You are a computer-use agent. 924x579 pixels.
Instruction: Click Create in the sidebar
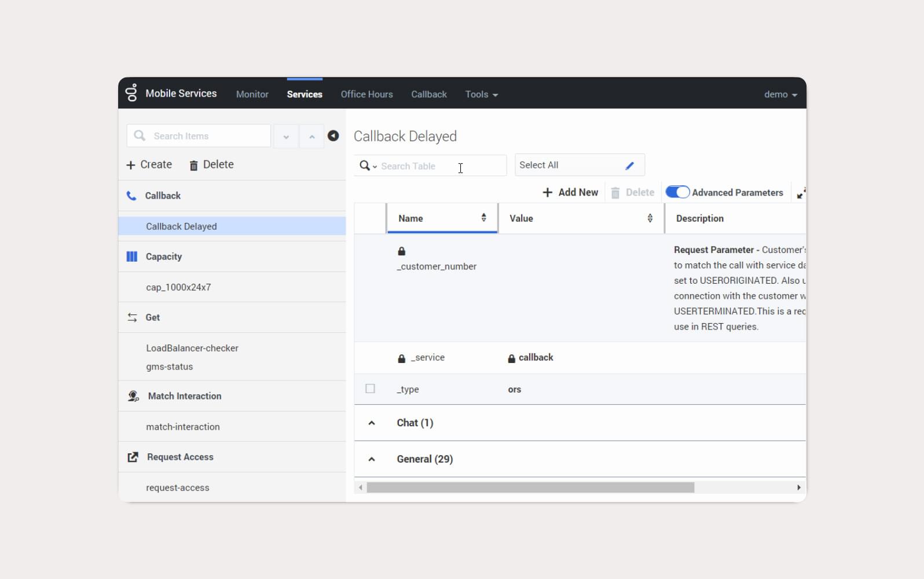pos(149,164)
